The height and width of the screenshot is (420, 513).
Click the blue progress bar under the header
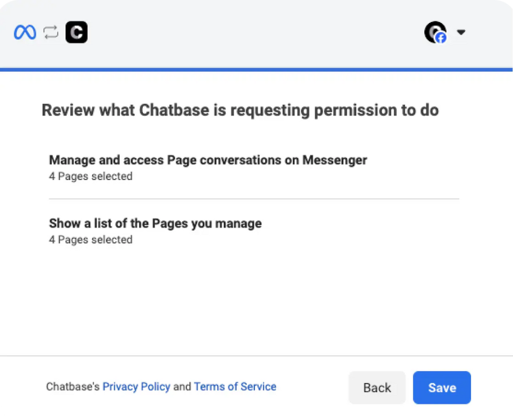tap(256, 70)
